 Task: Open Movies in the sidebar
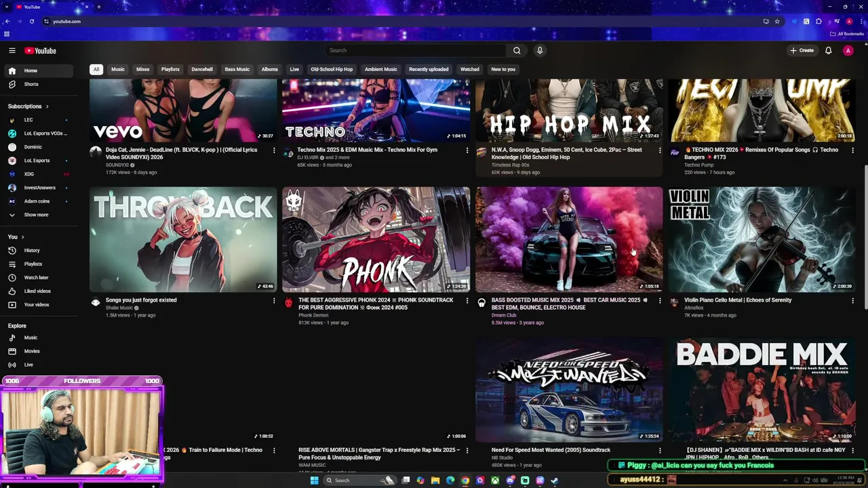coord(38,351)
